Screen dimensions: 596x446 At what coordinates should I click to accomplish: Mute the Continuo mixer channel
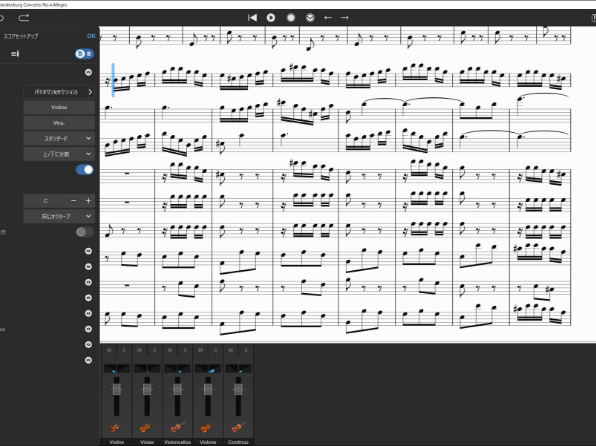(x=231, y=350)
